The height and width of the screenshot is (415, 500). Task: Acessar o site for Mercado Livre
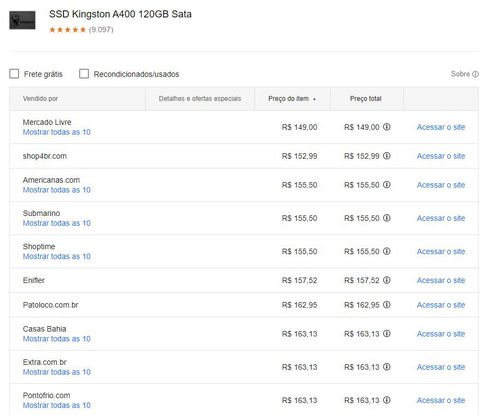tap(441, 127)
